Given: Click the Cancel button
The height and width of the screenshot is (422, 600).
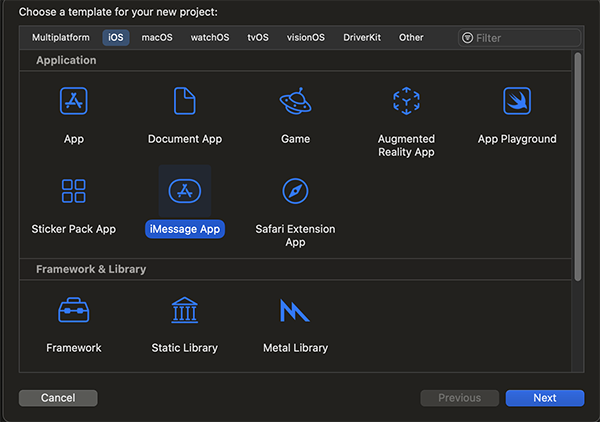Looking at the screenshot, I should click(x=58, y=398).
